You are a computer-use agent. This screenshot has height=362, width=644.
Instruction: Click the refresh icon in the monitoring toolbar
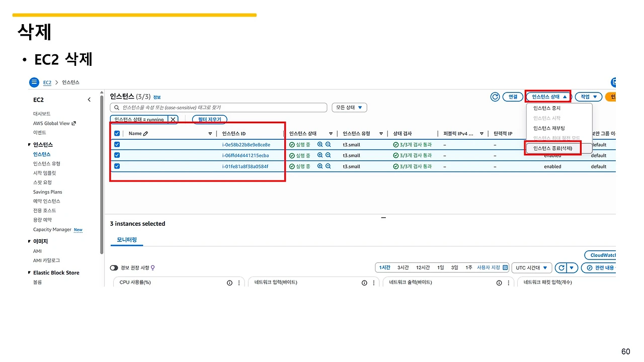tap(561, 268)
